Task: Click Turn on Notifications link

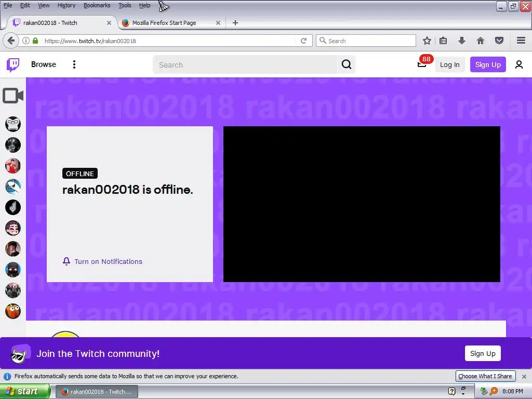Action: click(102, 262)
